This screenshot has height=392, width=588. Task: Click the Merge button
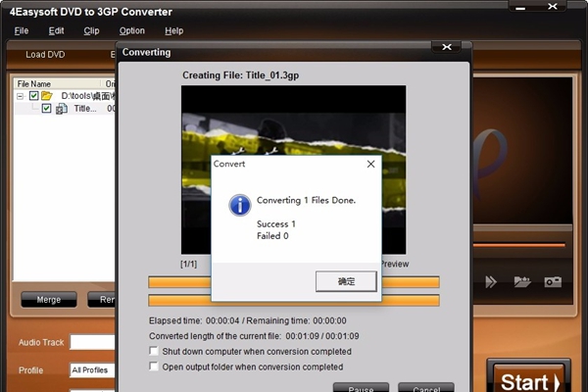[49, 300]
